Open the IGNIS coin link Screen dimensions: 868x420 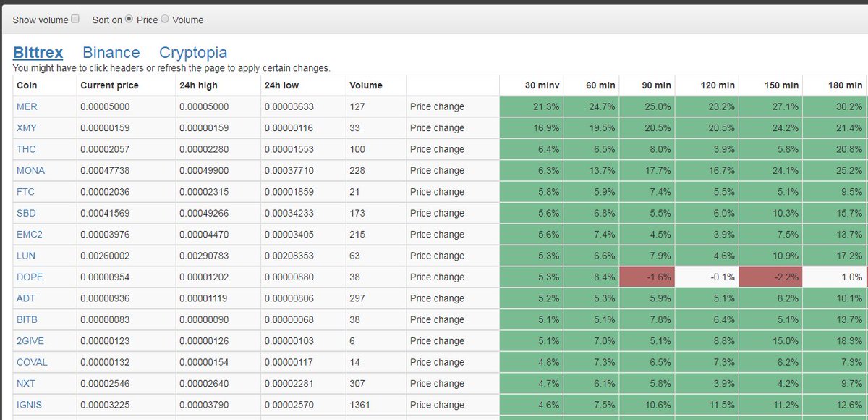click(29, 405)
